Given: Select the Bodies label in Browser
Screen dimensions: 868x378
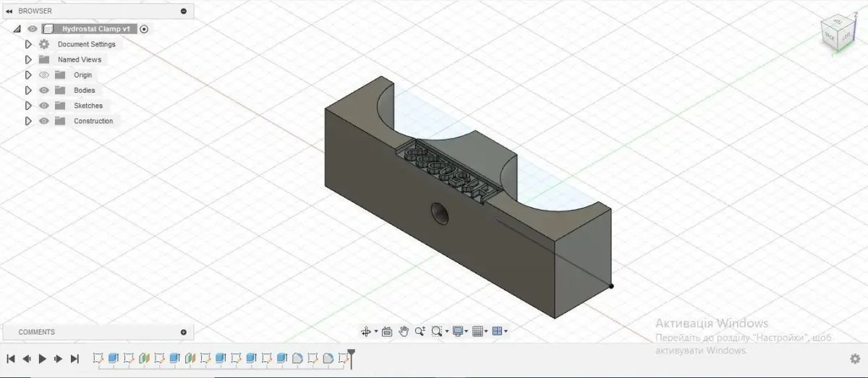Looking at the screenshot, I should [x=85, y=91].
